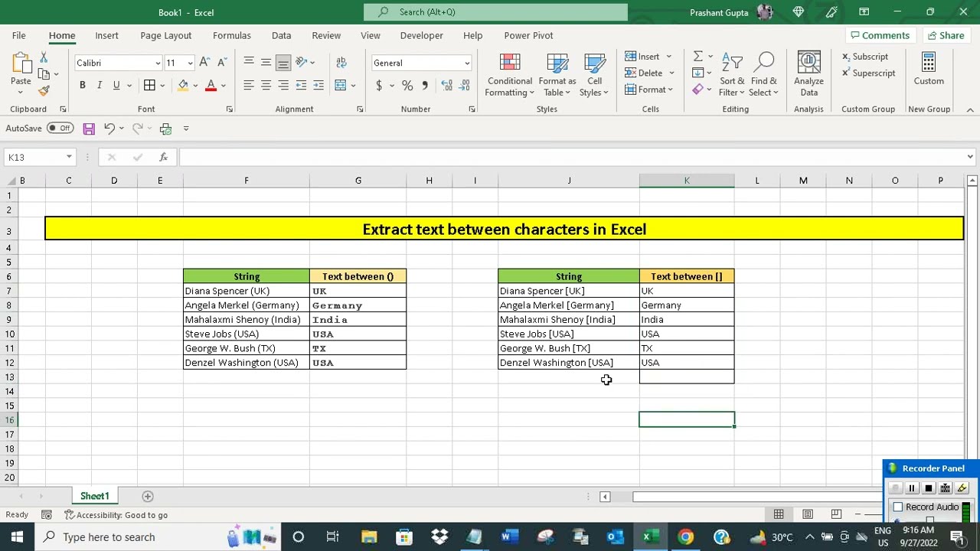Image resolution: width=980 pixels, height=551 pixels.
Task: Open the Power Pivot tab
Action: click(x=528, y=35)
